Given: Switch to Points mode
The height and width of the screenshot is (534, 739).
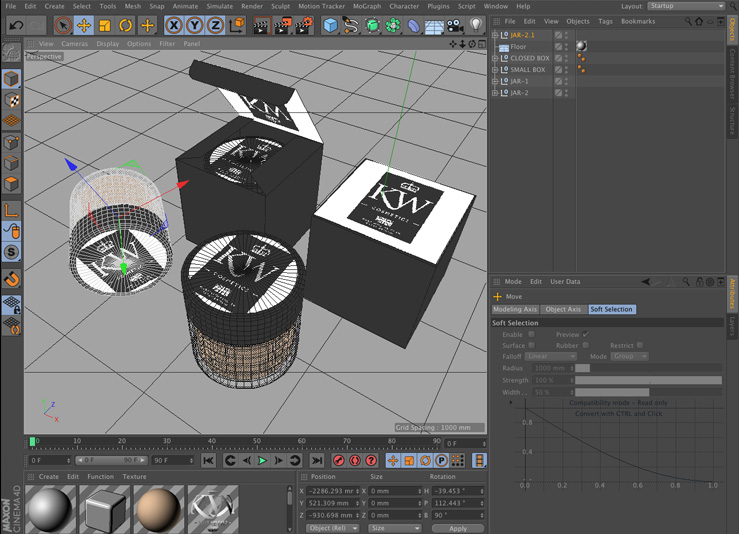Looking at the screenshot, I should tap(11, 142).
